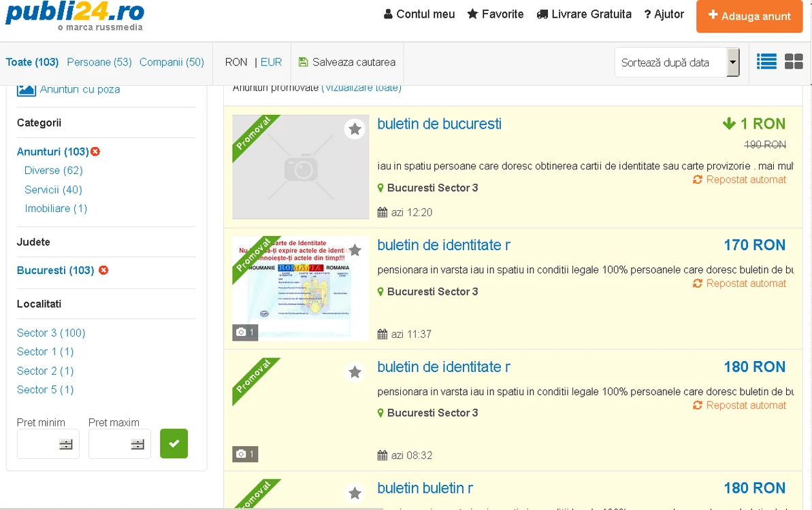The image size is (812, 510).
Task: Remove the Anunturi category filter
Action: [x=95, y=152]
